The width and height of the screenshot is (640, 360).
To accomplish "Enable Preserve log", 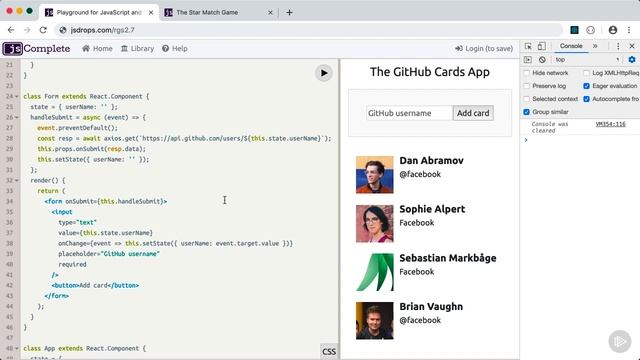I will pyautogui.click(x=527, y=86).
